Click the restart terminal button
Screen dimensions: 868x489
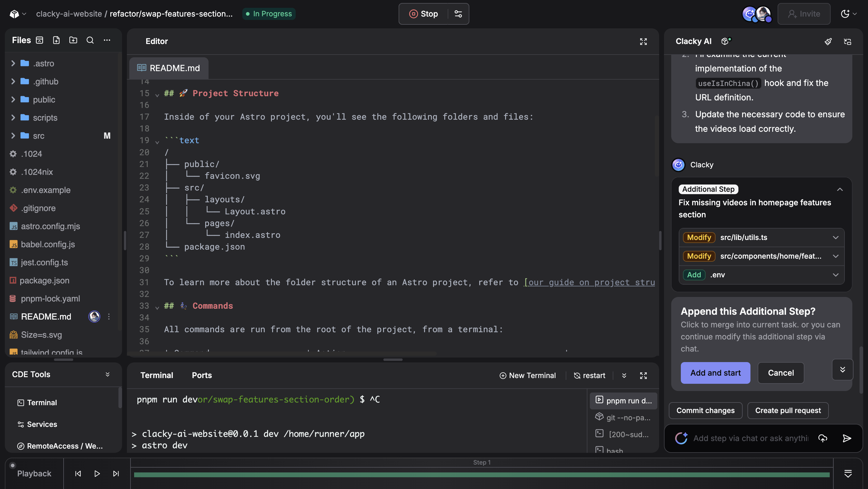pyautogui.click(x=589, y=375)
